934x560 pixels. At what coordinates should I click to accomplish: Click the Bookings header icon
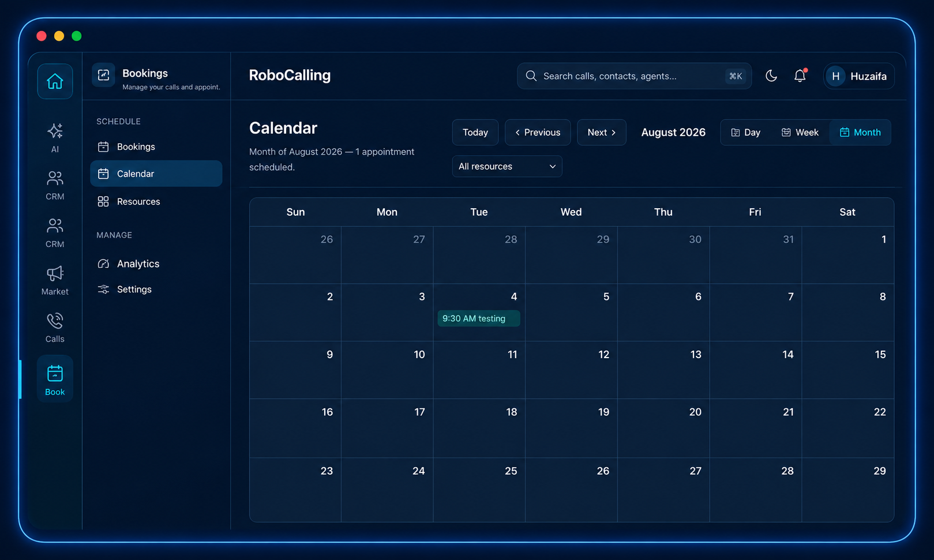(103, 75)
